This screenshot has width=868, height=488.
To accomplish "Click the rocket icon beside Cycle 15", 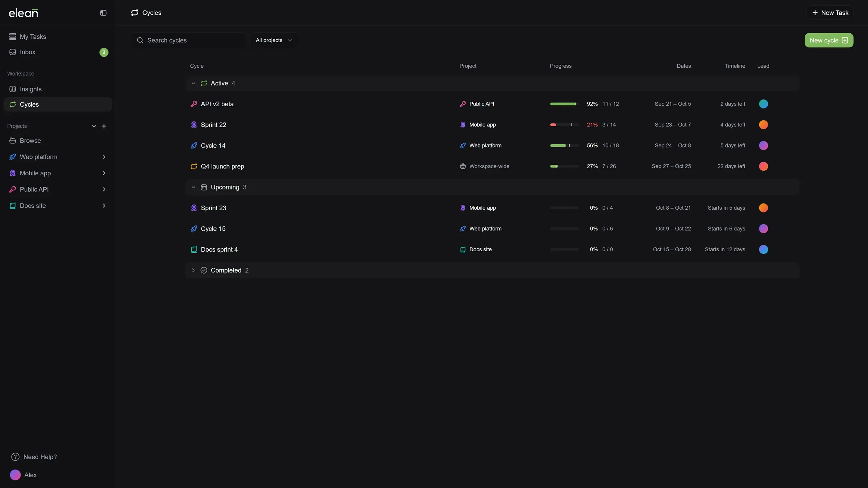I will pos(194,229).
